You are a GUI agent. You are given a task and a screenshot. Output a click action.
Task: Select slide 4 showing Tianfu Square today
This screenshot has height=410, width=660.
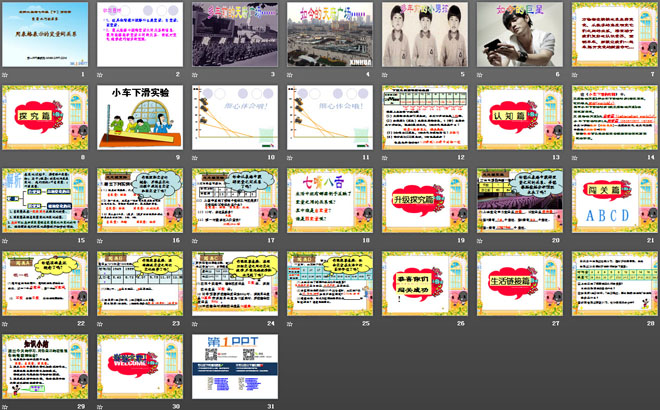point(330,34)
